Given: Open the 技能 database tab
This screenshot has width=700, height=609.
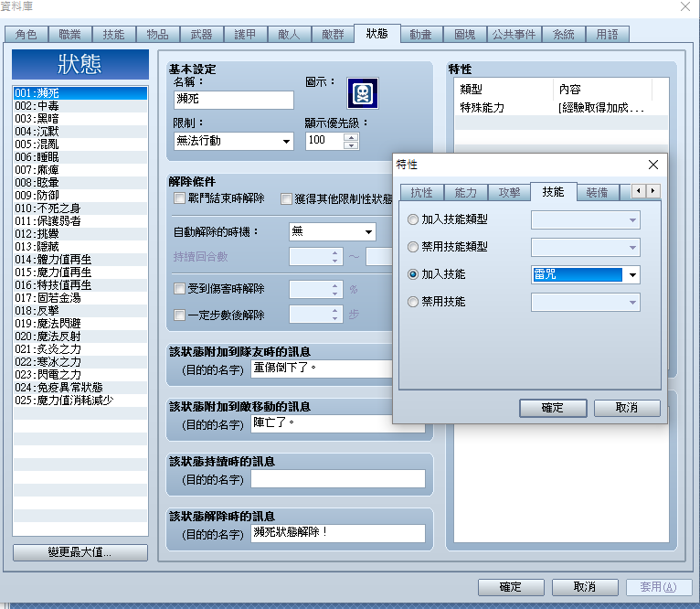Looking at the screenshot, I should (x=114, y=35).
